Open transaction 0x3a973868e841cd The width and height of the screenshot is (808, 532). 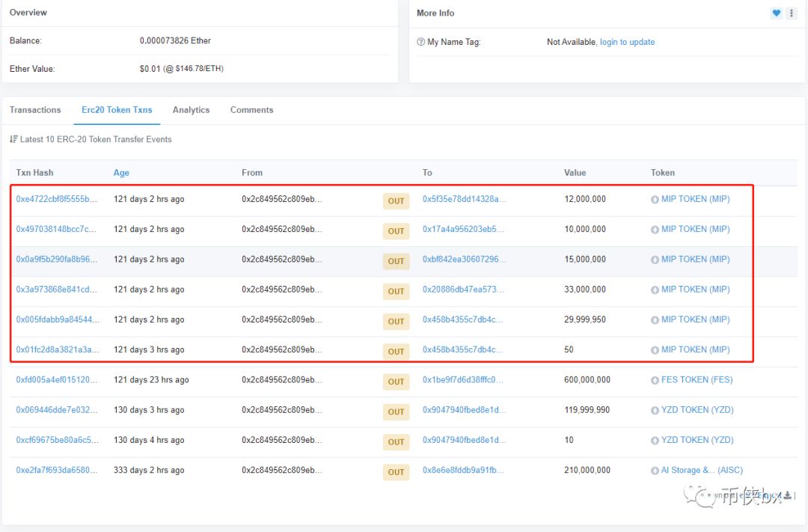(x=56, y=290)
